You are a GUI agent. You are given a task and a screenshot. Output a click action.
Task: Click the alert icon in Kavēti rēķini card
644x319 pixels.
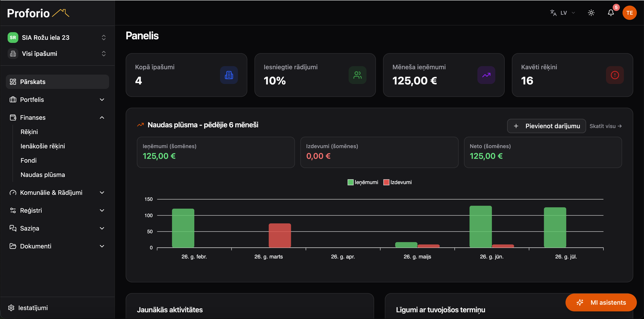point(615,75)
